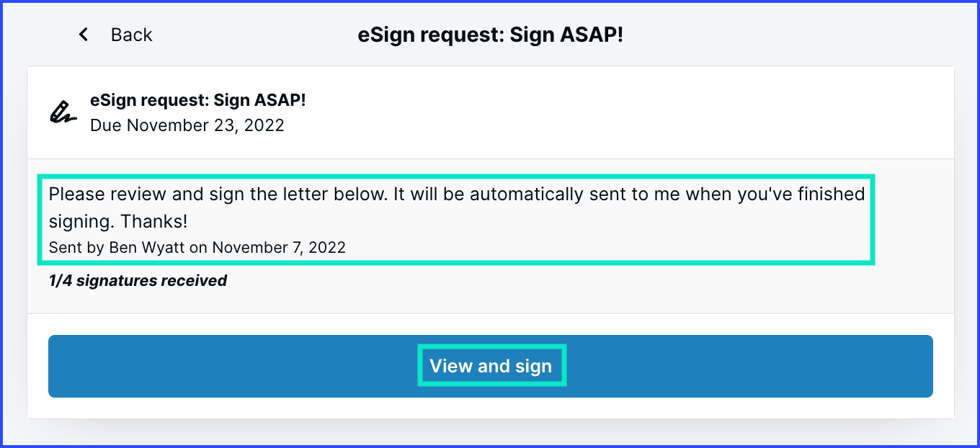Click the sent date November 7, 2022

coord(279,248)
